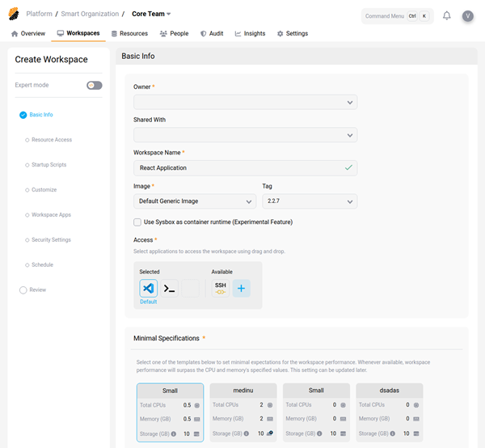Enable Sysbox as container runtime checkbox
Screen dimensions: 485x448
(137, 222)
